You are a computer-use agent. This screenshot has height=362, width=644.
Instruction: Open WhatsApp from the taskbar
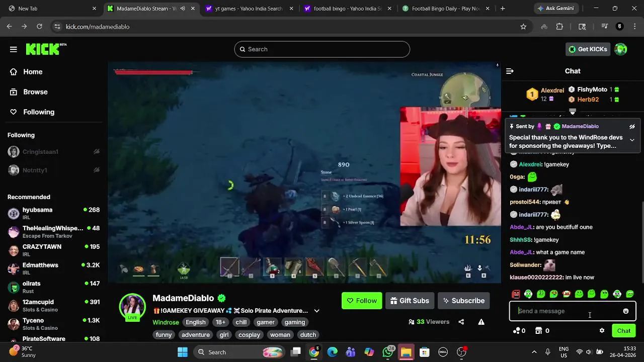pos(388,352)
